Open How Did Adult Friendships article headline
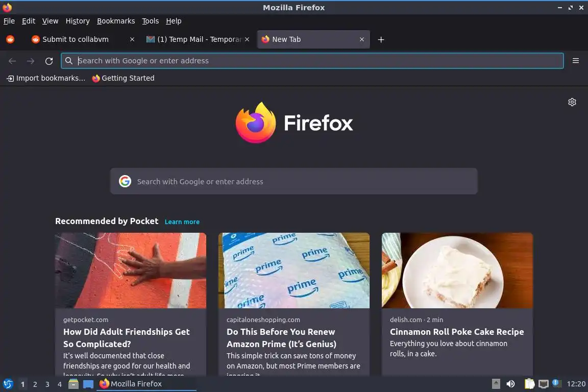Viewport: 588px width, 392px height. tap(127, 337)
